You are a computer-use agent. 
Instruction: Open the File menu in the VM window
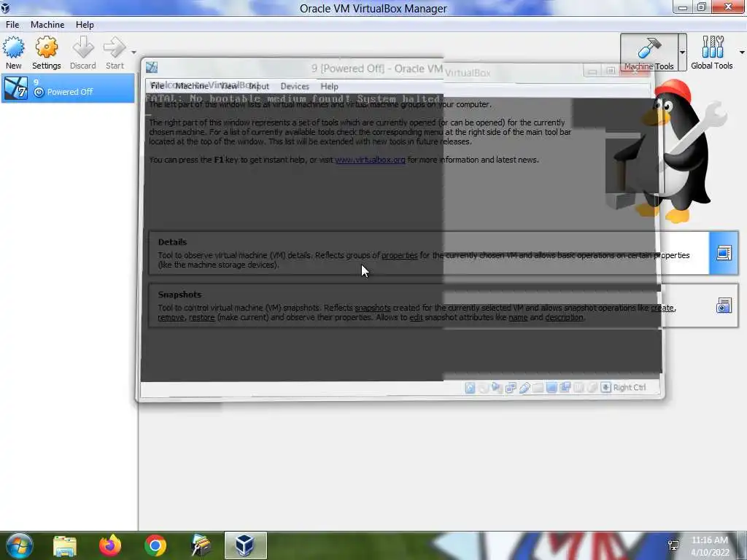(x=158, y=86)
